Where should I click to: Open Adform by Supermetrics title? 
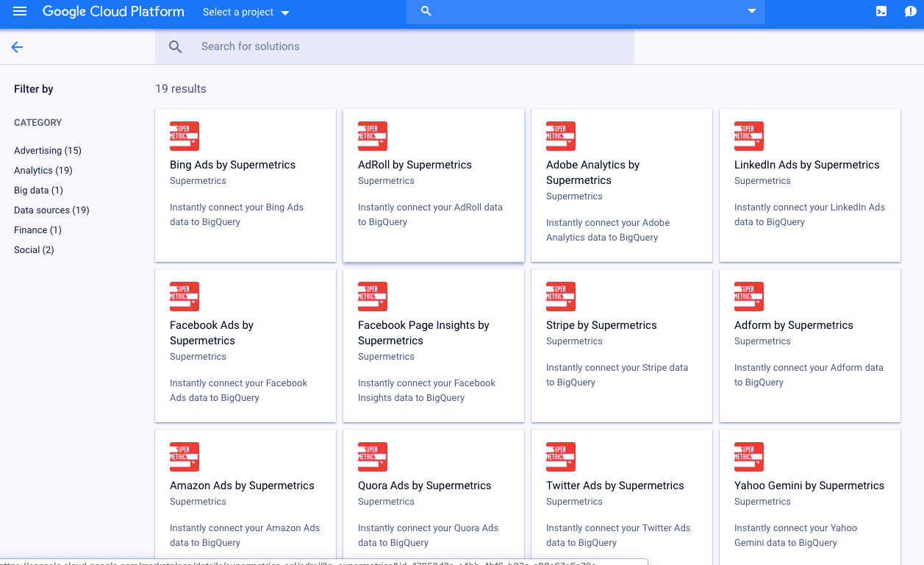[x=794, y=325]
